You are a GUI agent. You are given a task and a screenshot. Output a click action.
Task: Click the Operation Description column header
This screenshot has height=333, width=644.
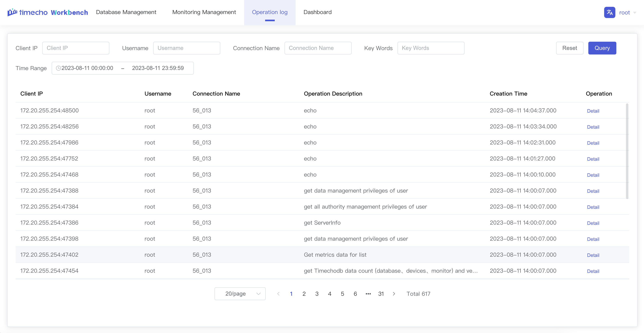(333, 94)
